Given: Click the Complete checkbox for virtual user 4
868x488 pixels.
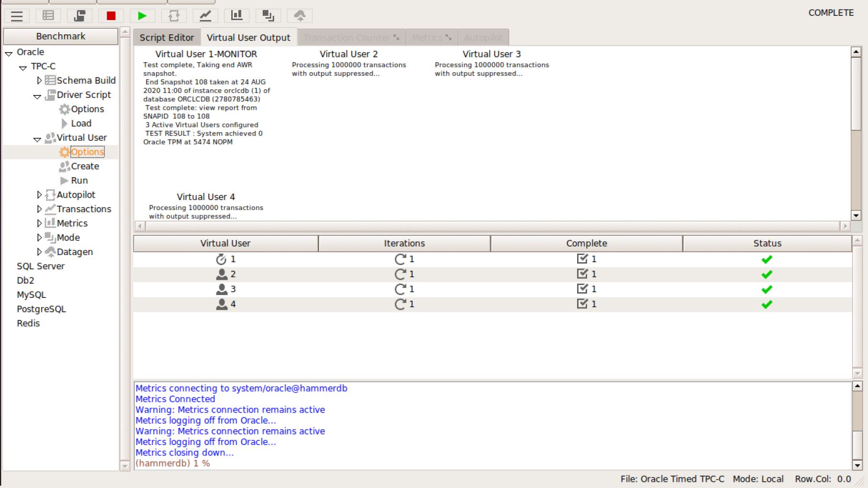Looking at the screenshot, I should 582,304.
